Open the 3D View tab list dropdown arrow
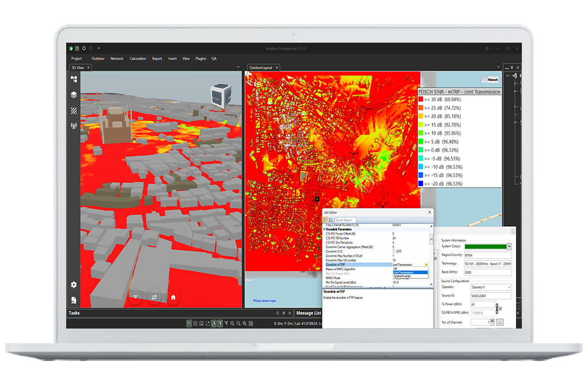 pyautogui.click(x=238, y=67)
